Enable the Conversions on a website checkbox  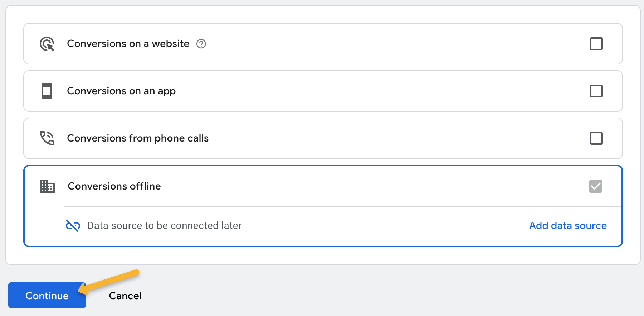pyautogui.click(x=596, y=44)
